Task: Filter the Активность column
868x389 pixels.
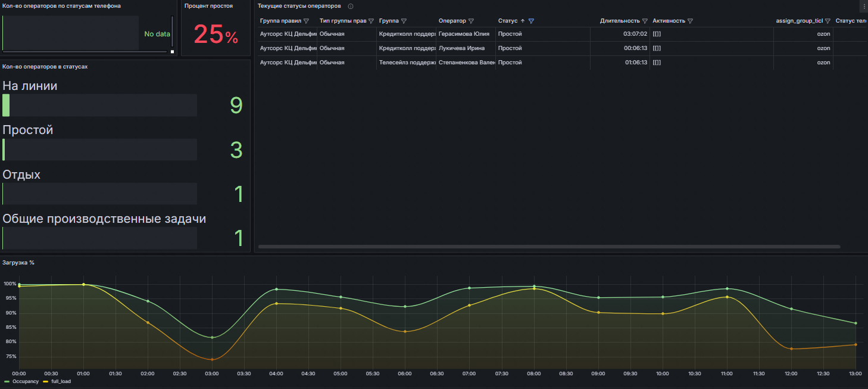Action: click(690, 21)
